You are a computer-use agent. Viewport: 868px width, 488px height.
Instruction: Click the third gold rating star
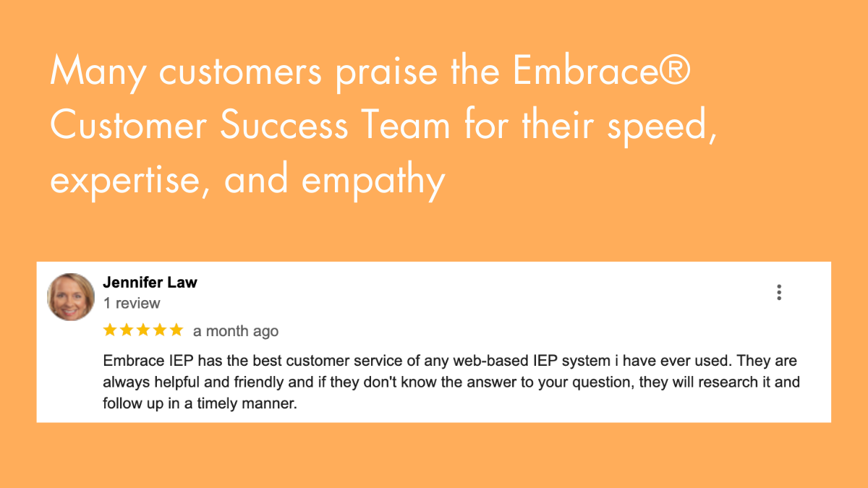pos(143,330)
